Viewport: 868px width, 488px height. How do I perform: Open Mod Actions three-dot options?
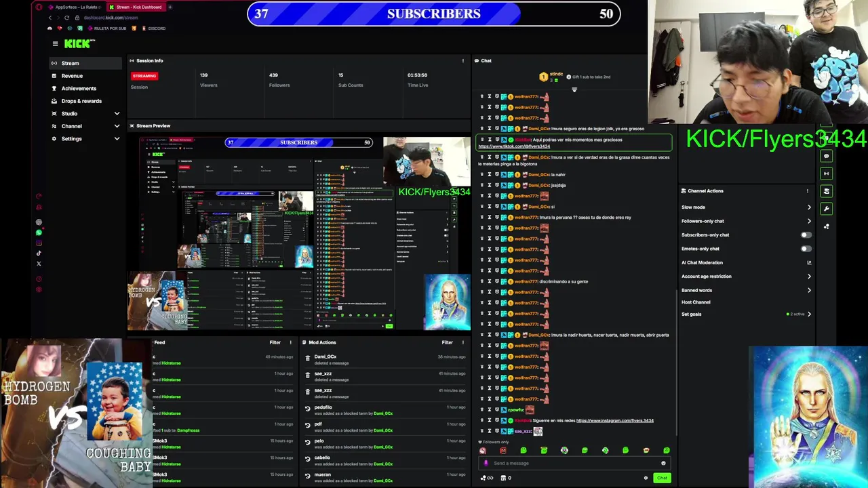pos(463,343)
